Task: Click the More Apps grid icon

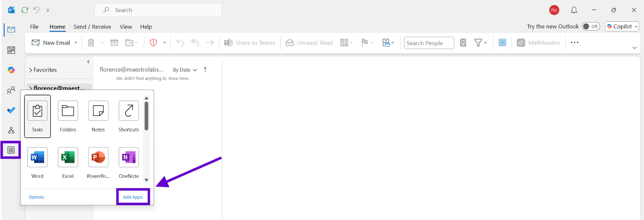Action: click(11, 150)
